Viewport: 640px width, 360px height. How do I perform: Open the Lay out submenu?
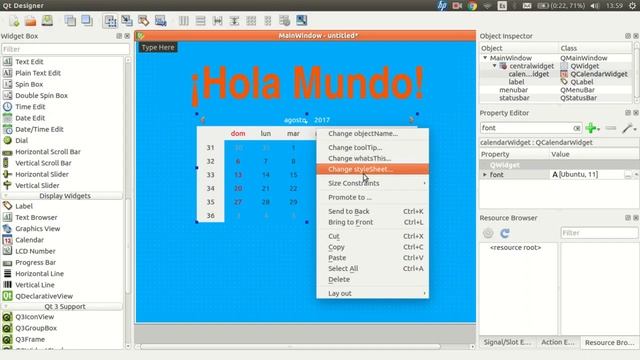point(372,293)
